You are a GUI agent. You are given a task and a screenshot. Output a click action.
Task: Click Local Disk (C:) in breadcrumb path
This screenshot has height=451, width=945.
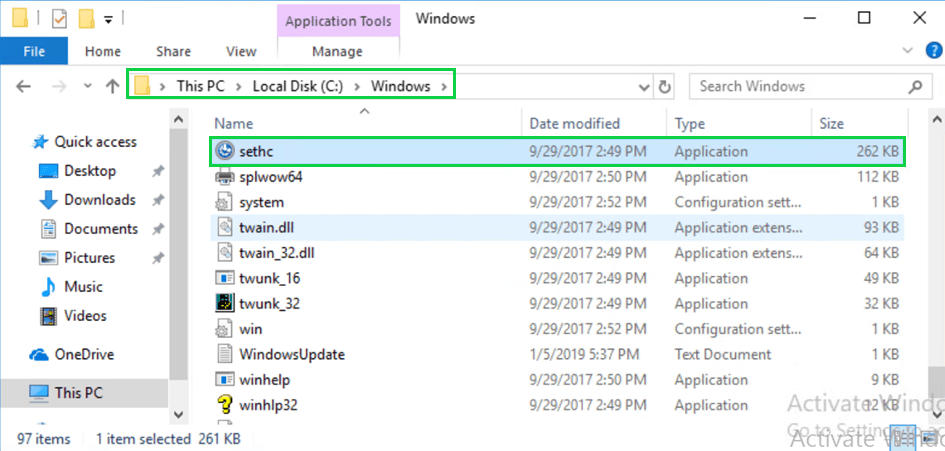[x=297, y=86]
